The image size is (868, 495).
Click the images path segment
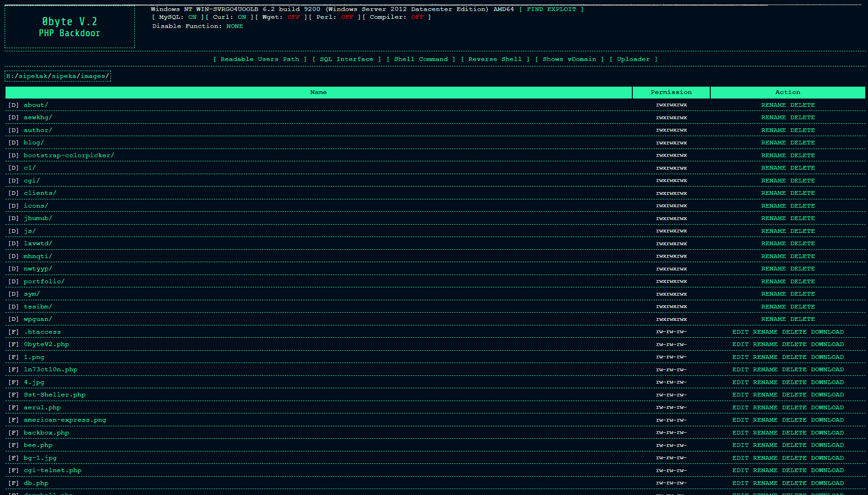tap(93, 76)
